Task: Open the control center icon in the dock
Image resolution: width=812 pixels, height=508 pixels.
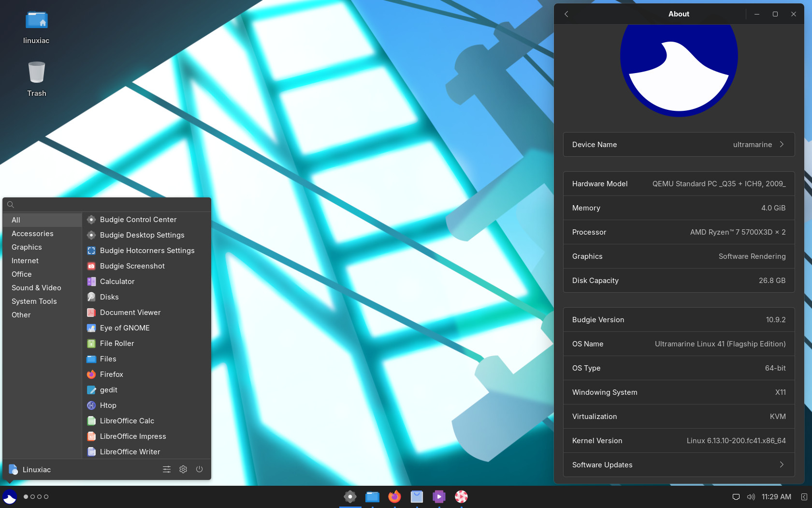Action: tap(350, 497)
